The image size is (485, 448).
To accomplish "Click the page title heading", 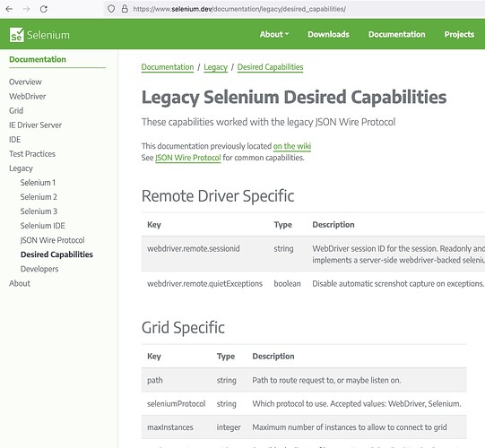I will 294,98.
